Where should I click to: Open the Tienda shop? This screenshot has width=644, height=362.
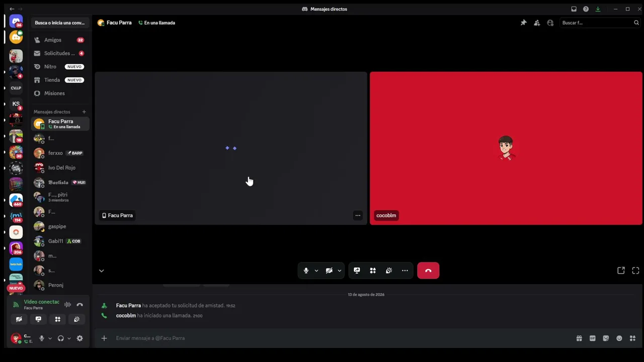click(x=59, y=80)
